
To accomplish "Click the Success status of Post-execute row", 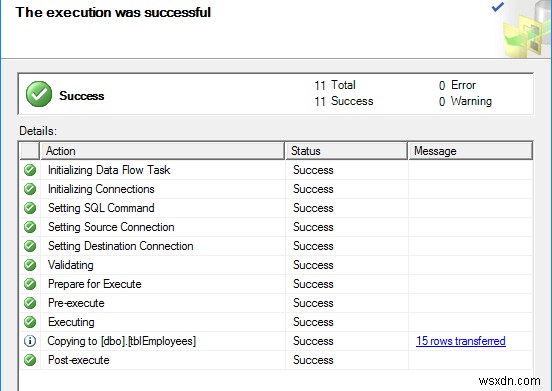I will pyautogui.click(x=313, y=360).
